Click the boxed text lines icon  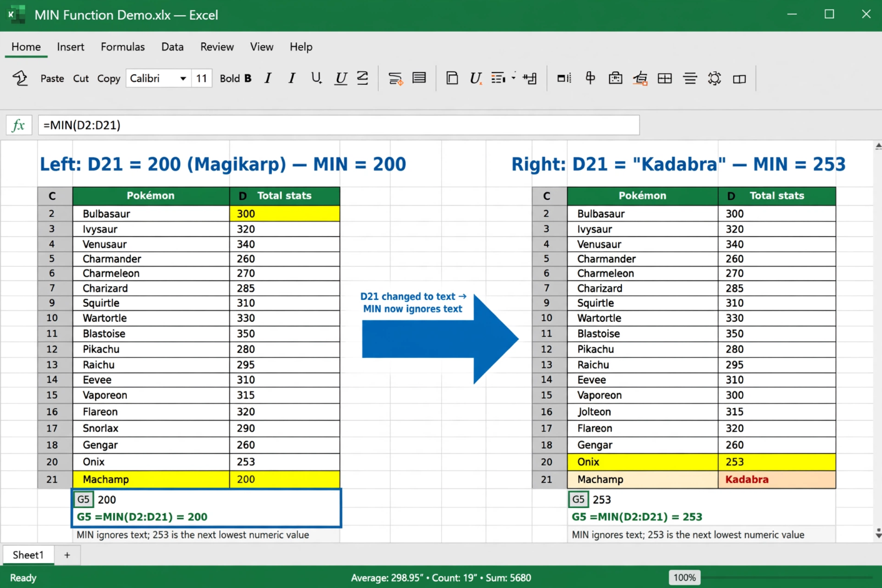click(x=419, y=78)
